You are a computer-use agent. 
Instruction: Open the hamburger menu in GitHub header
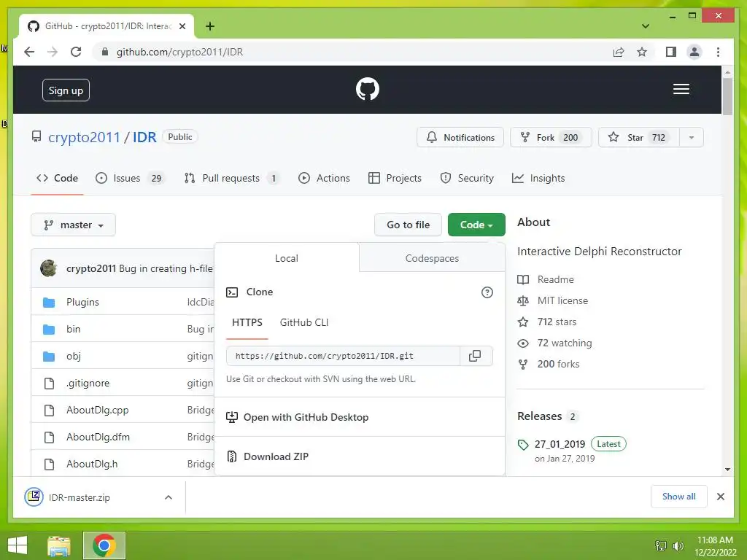(x=681, y=89)
